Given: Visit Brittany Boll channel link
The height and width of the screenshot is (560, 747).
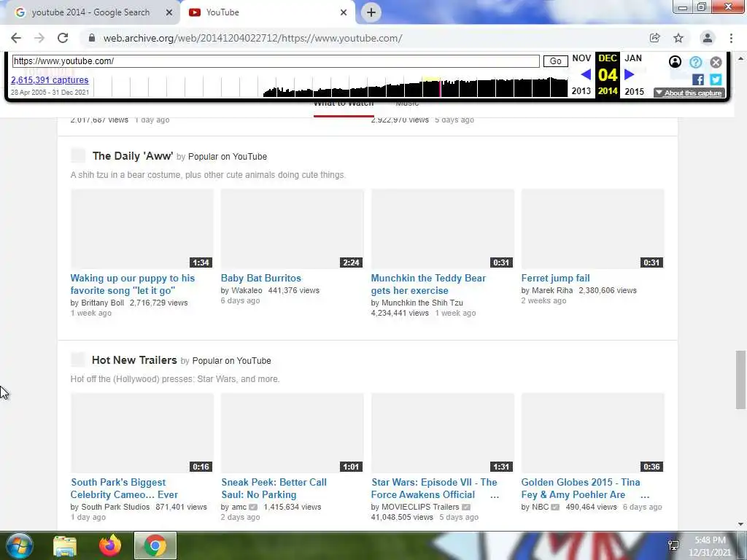Looking at the screenshot, I should click(x=102, y=303).
